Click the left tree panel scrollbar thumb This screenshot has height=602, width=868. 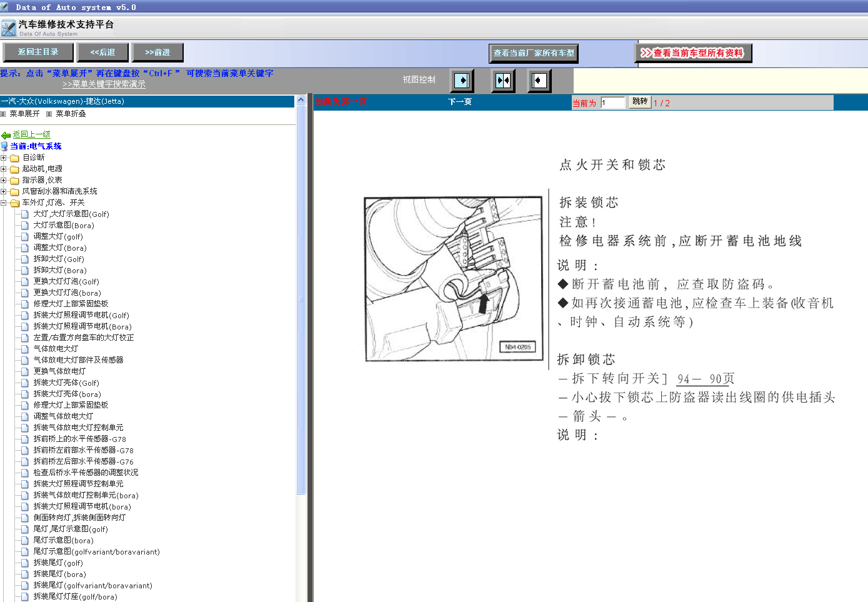(x=301, y=300)
